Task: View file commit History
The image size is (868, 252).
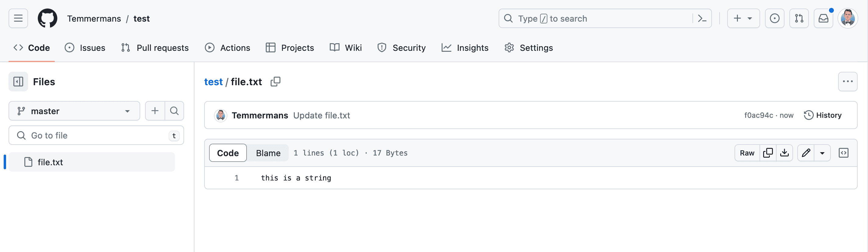Action: (x=823, y=115)
